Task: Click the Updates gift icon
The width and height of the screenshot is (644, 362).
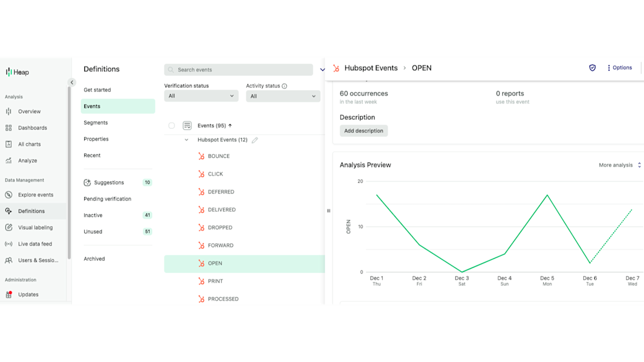Action: (x=9, y=294)
